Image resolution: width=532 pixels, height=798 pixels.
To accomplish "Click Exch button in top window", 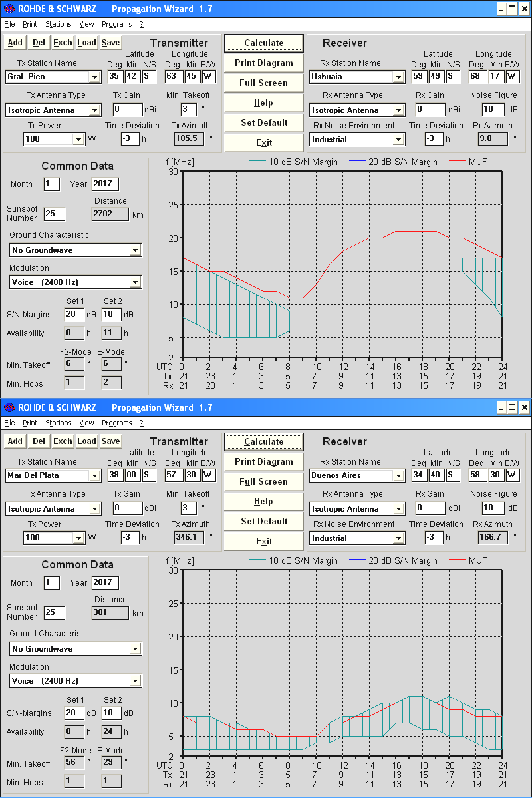I will [x=63, y=42].
